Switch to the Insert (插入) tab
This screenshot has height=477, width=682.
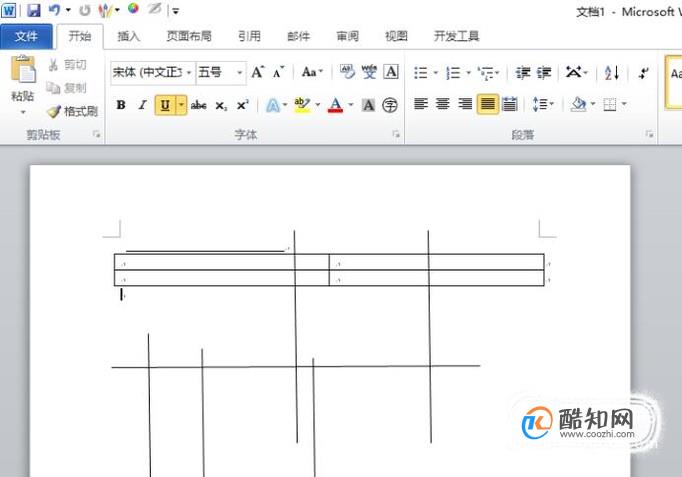point(129,36)
